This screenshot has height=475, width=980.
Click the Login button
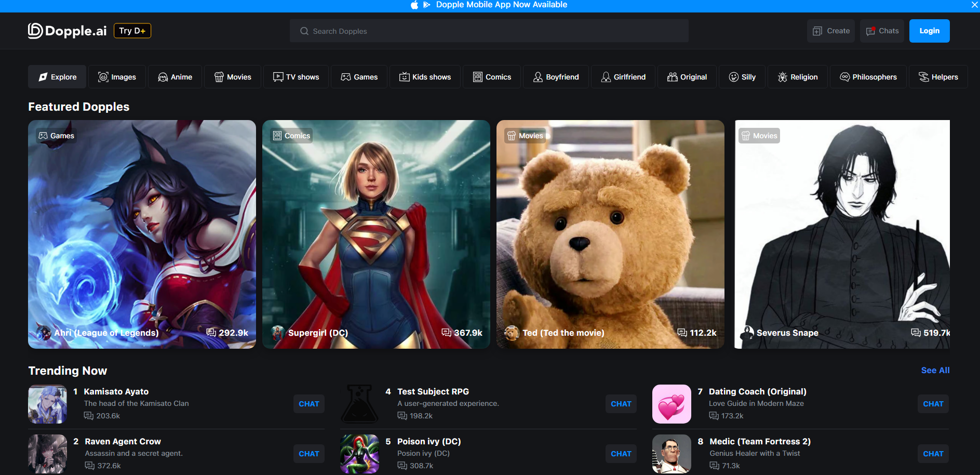click(x=929, y=31)
